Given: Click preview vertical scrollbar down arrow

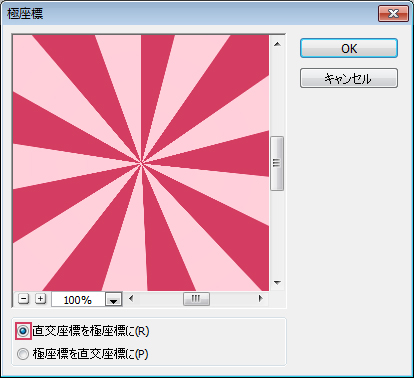Looking at the screenshot, I should point(277,283).
